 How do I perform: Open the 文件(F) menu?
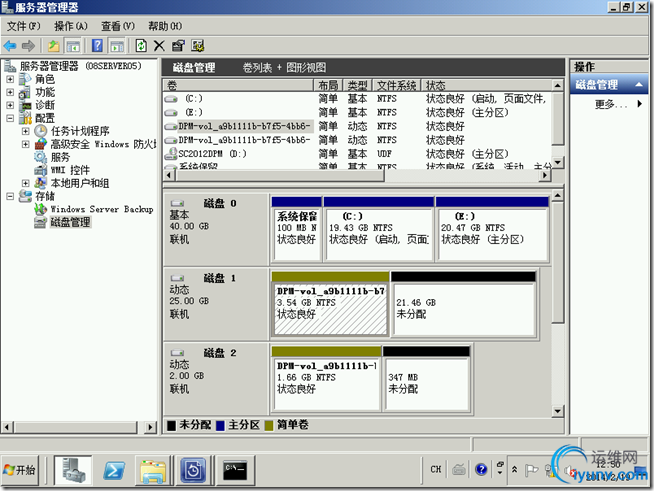[23, 26]
